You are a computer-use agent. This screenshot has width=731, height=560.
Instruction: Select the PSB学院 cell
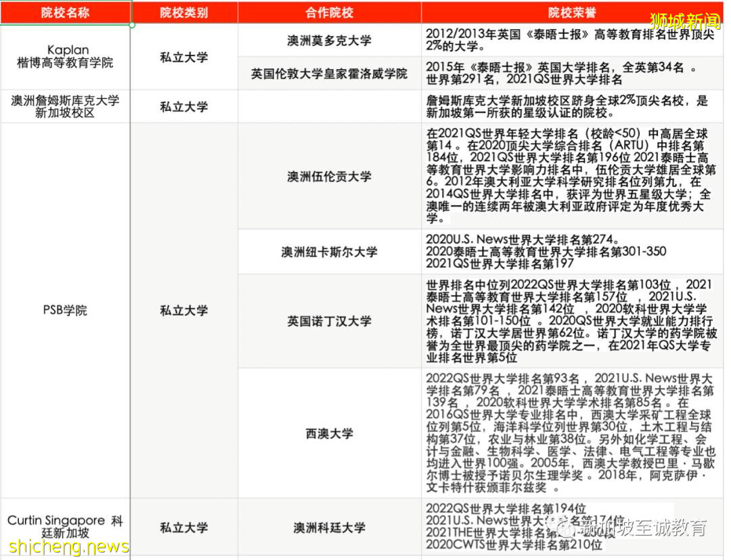click(66, 310)
